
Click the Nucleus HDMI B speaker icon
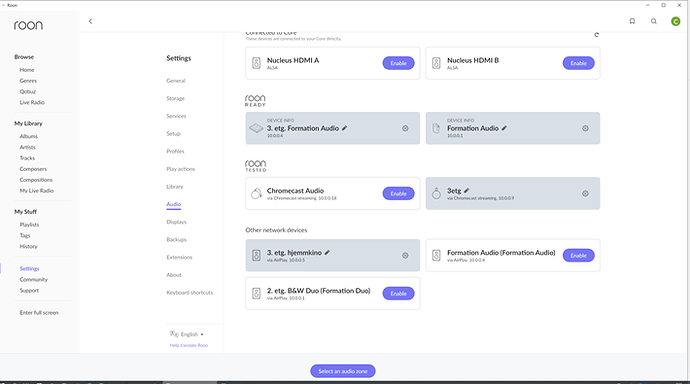436,63
